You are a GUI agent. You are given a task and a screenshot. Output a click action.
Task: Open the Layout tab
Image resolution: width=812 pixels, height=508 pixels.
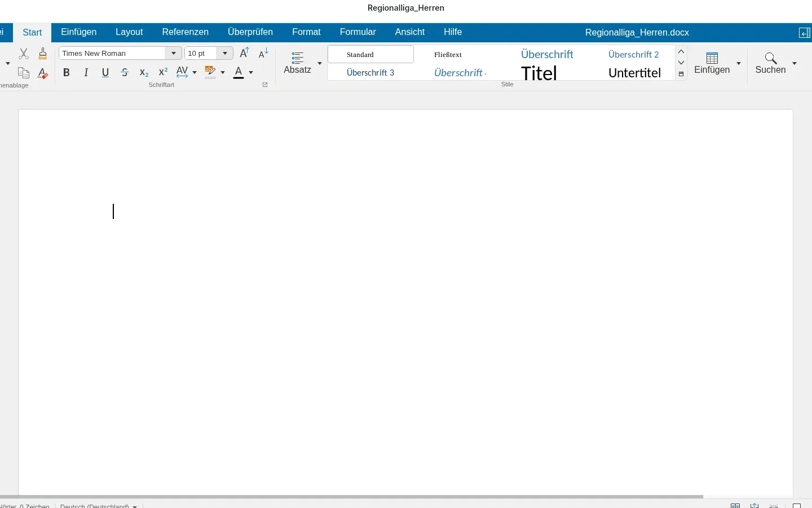(x=129, y=32)
